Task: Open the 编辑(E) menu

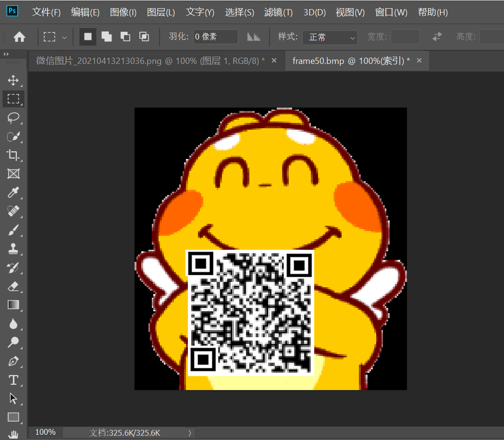Action: (x=85, y=12)
